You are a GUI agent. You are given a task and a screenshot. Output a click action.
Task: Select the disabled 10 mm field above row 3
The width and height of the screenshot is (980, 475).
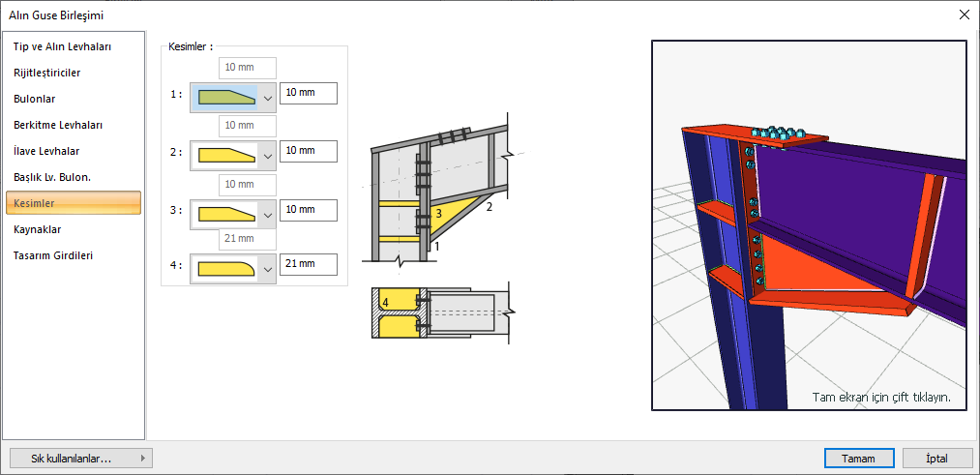pyautogui.click(x=248, y=185)
